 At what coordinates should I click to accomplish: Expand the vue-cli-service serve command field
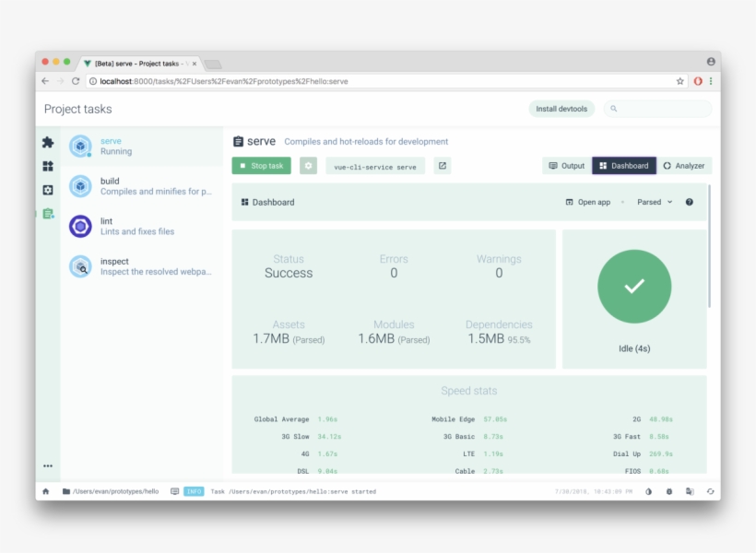click(443, 166)
